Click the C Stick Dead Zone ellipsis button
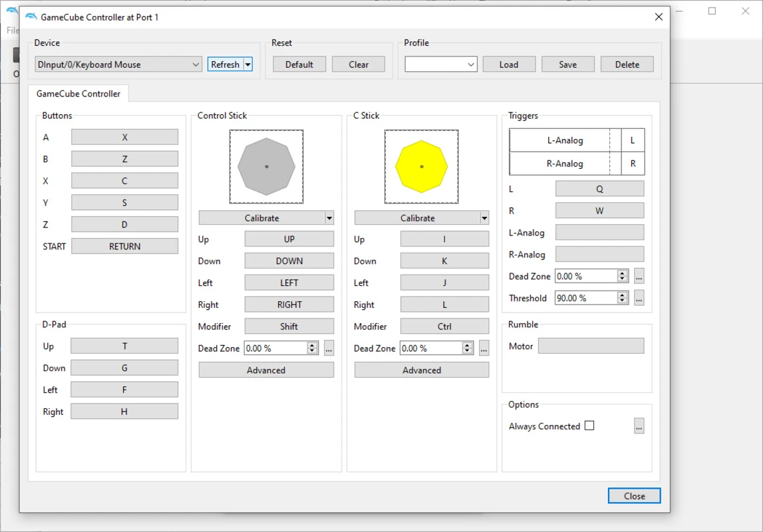Viewport: 763px width, 532px height. (x=484, y=348)
